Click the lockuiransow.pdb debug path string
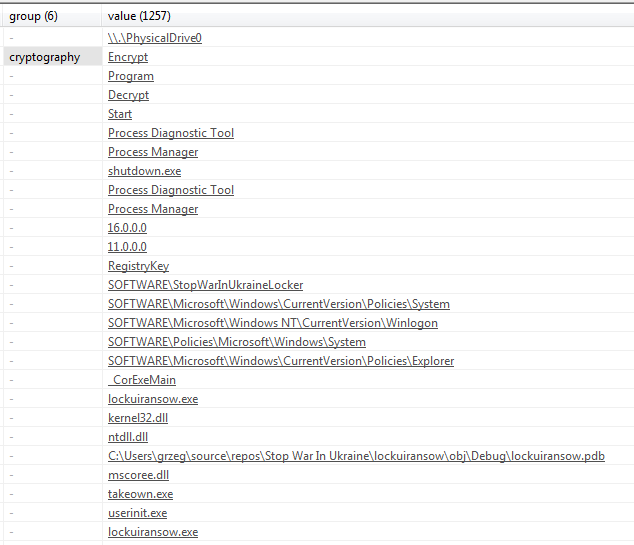The image size is (634, 545). pyautogui.click(x=356, y=456)
